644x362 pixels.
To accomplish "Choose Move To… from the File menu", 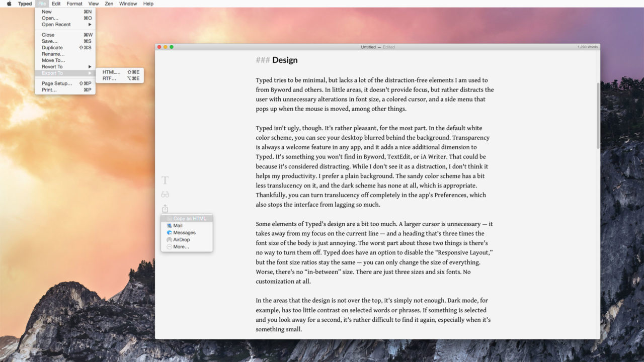I will pos(65,60).
